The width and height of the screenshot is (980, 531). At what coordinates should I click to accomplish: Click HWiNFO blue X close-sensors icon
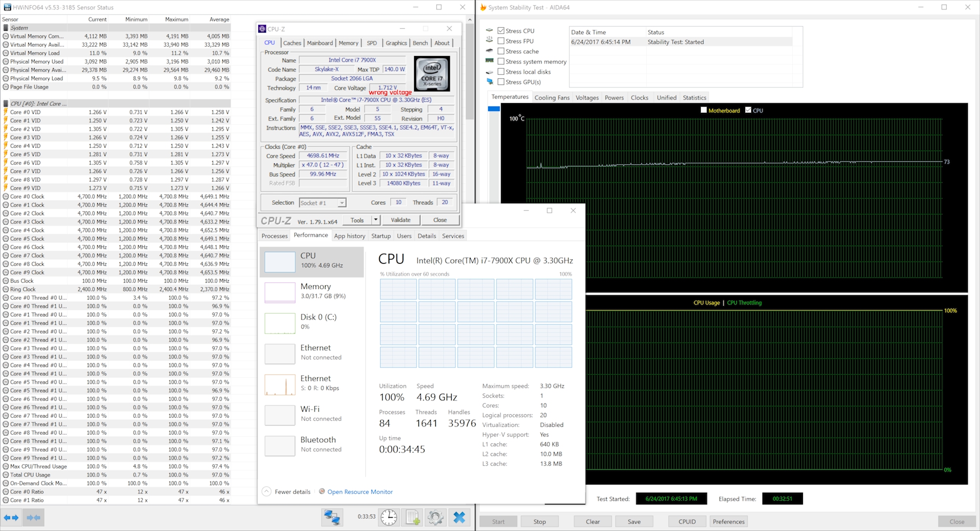pyautogui.click(x=459, y=518)
